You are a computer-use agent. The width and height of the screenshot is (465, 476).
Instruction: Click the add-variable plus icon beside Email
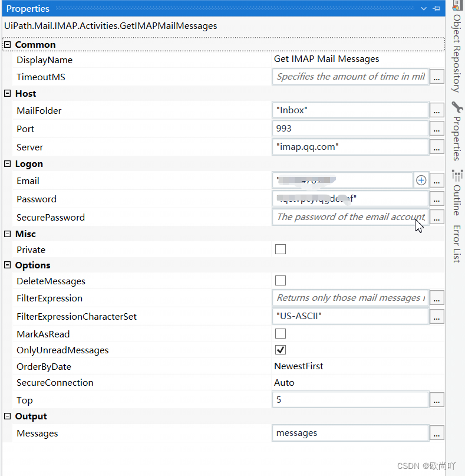click(x=421, y=180)
